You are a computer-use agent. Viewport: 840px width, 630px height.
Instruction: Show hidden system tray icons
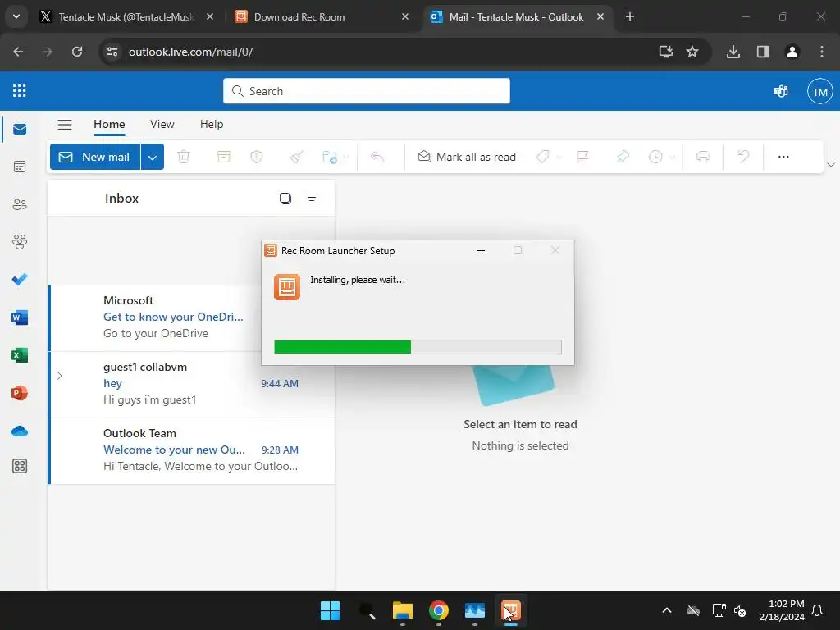pyautogui.click(x=667, y=610)
